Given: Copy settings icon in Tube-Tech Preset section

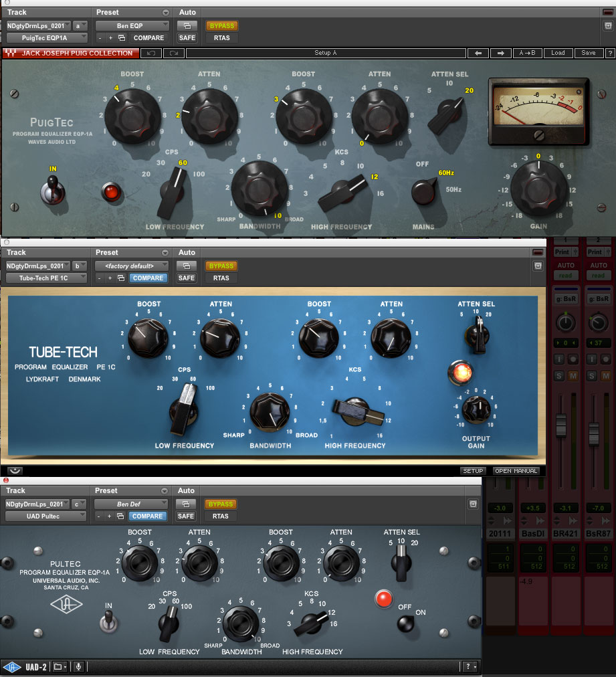Looking at the screenshot, I should tap(121, 278).
